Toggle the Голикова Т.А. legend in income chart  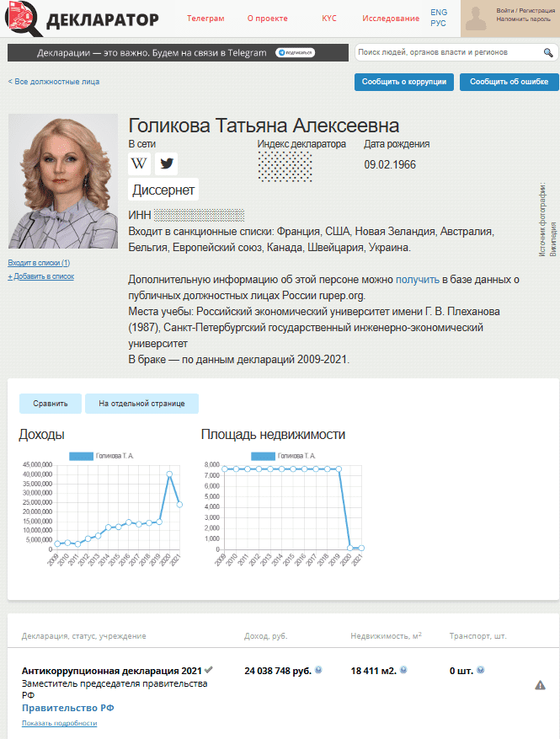(x=102, y=456)
